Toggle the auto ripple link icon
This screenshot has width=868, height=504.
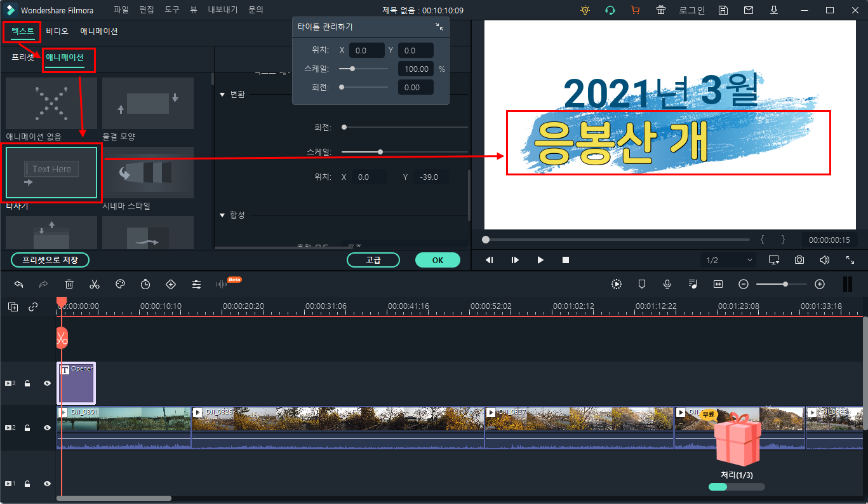[x=33, y=307]
